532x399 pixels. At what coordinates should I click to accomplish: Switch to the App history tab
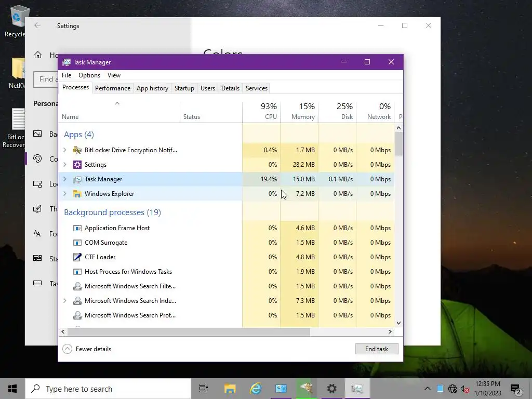[x=152, y=88]
